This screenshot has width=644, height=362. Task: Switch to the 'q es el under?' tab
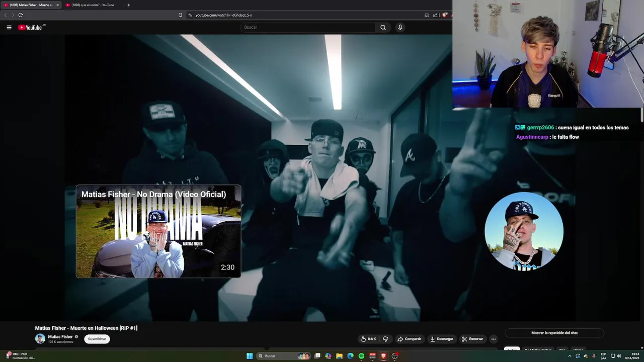tap(92, 5)
